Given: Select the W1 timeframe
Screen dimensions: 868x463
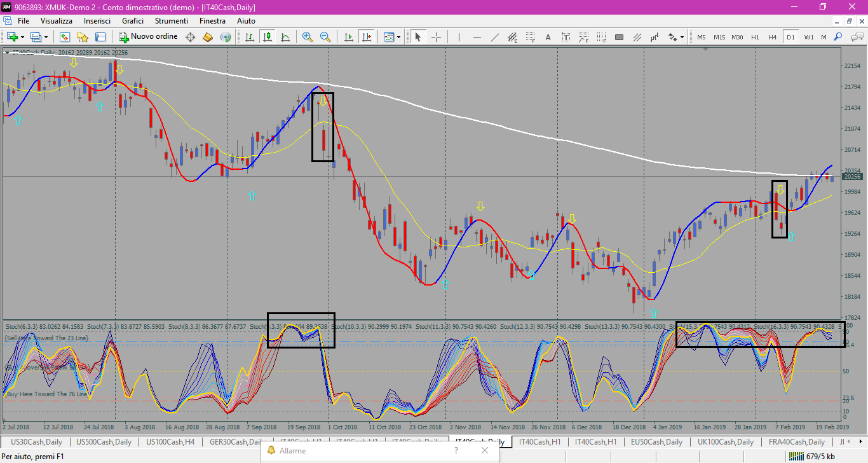Looking at the screenshot, I should tap(808, 37).
